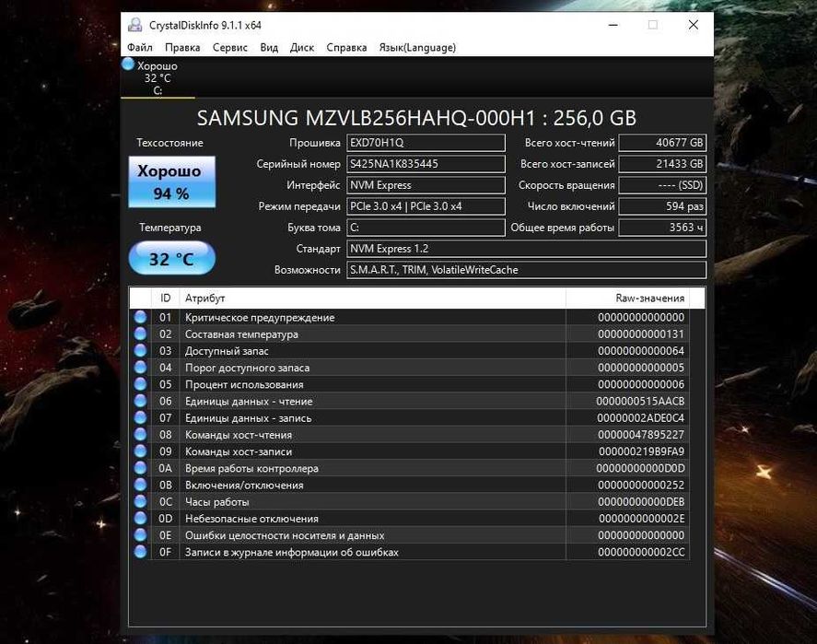Screen dimensions: 817x644
Task: Close the CrystalDiskInfo window
Action: pyautogui.click(x=693, y=25)
